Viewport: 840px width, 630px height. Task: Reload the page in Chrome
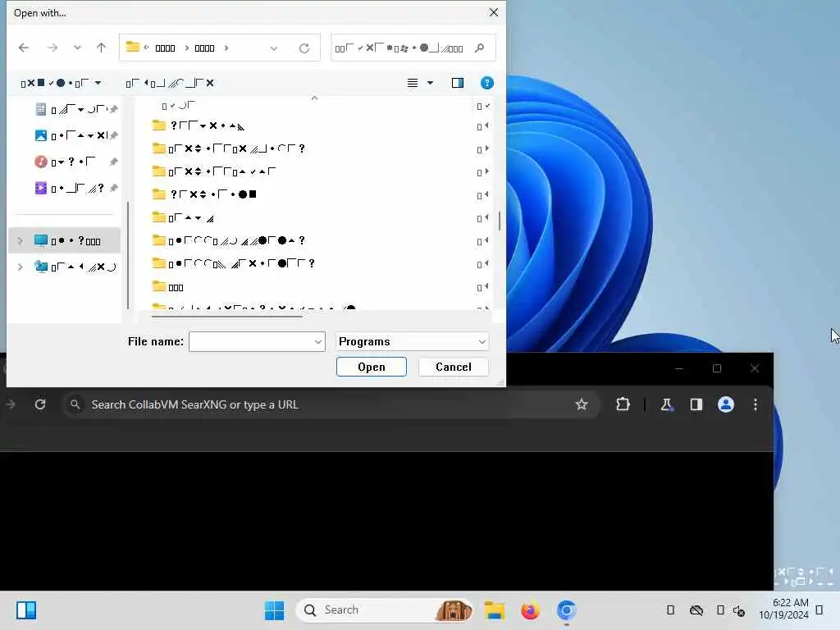click(40, 404)
